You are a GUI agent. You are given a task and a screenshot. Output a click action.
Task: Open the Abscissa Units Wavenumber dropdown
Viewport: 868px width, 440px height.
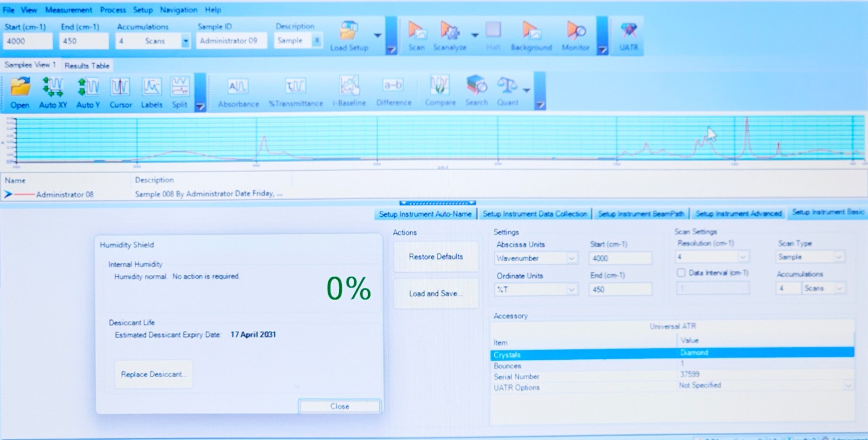tap(571, 258)
